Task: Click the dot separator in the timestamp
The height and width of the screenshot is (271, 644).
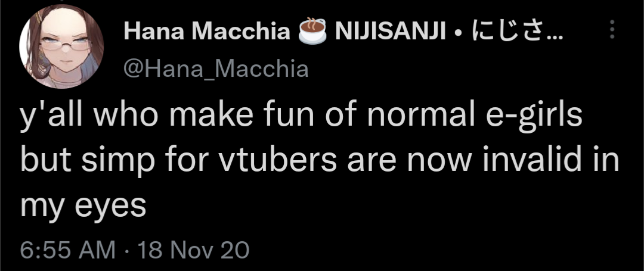Action: (x=127, y=250)
